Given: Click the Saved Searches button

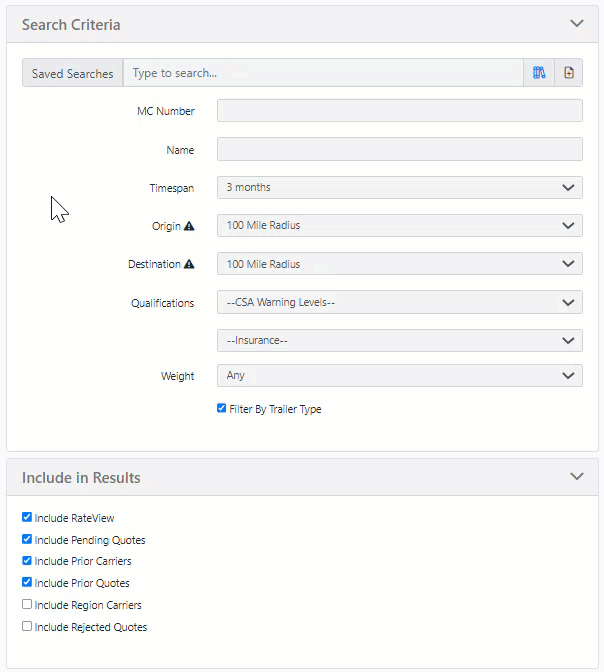Looking at the screenshot, I should click(x=72, y=73).
